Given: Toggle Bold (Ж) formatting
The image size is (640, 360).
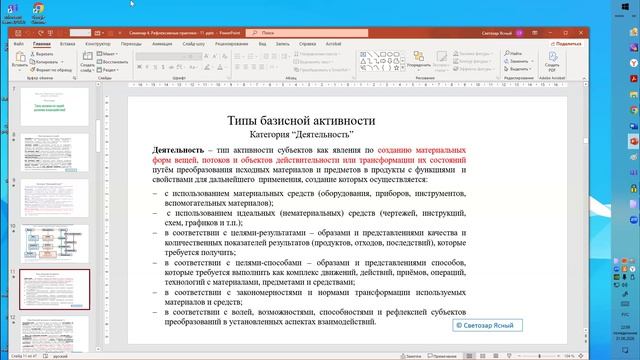Looking at the screenshot, I should point(139,67).
